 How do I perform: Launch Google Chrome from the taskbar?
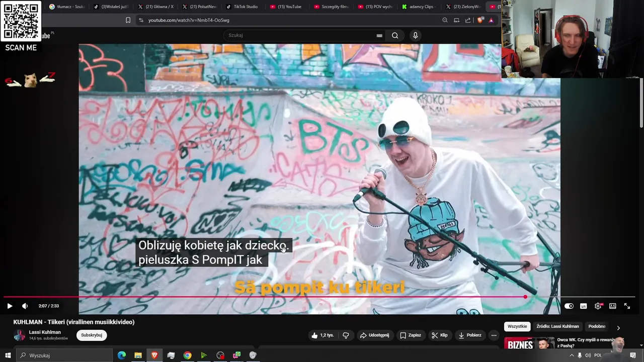pos(187,355)
